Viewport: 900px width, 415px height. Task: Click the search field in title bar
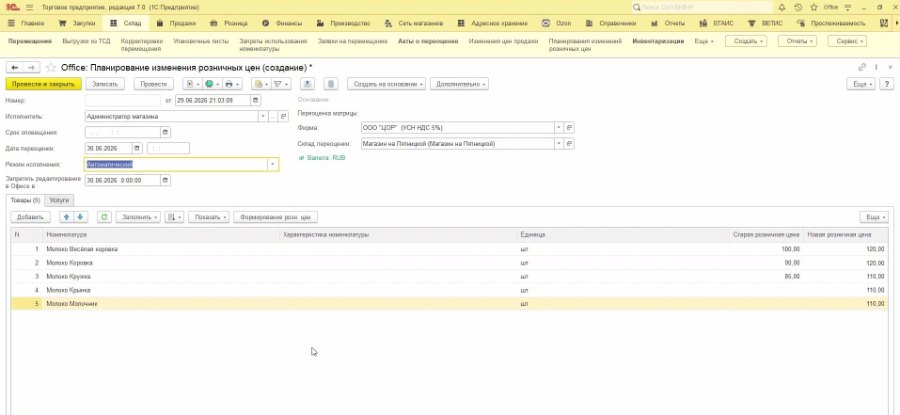point(701,7)
